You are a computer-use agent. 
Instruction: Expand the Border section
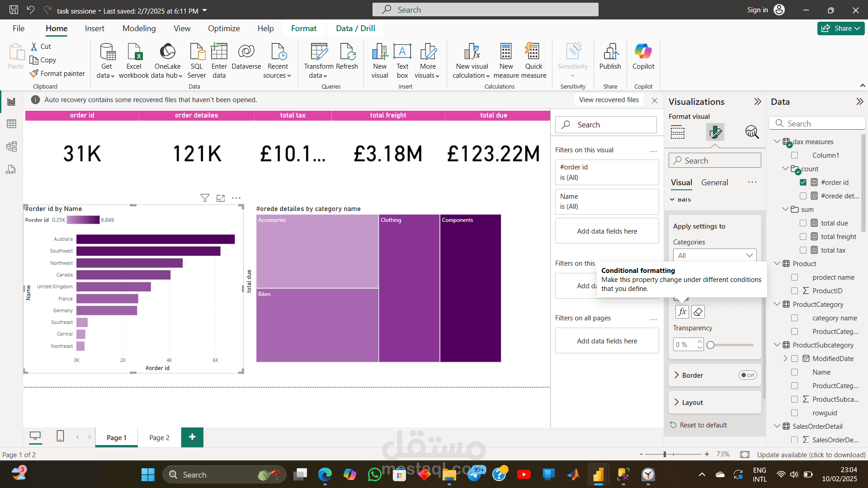[677, 375]
